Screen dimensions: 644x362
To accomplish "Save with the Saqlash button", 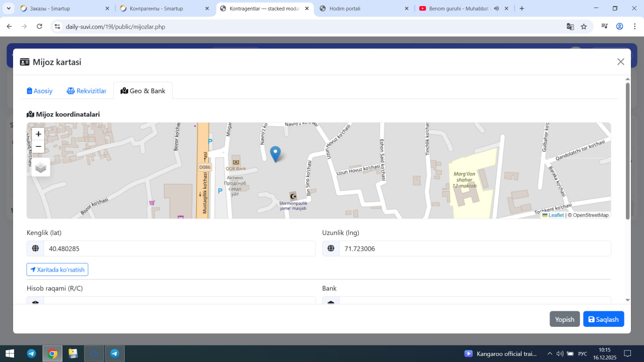I will click(603, 319).
